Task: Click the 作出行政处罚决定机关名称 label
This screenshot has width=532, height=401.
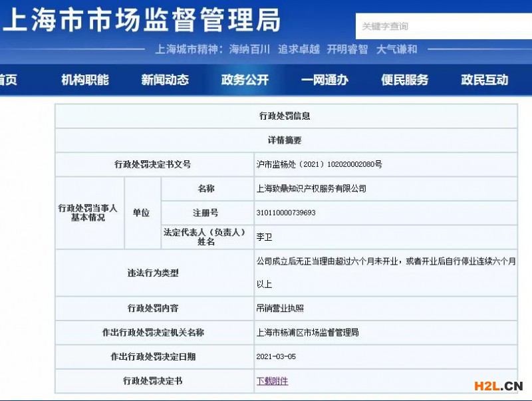Action: 153,333
